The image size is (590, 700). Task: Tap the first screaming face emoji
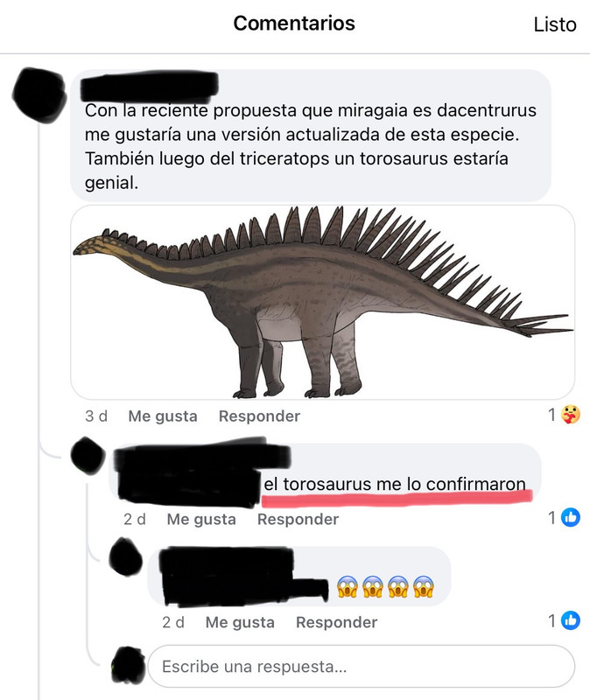coord(348,586)
